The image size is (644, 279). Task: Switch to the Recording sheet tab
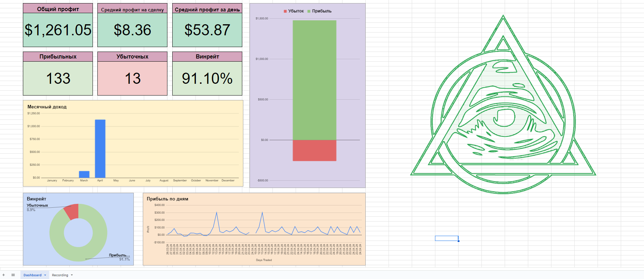point(60,275)
